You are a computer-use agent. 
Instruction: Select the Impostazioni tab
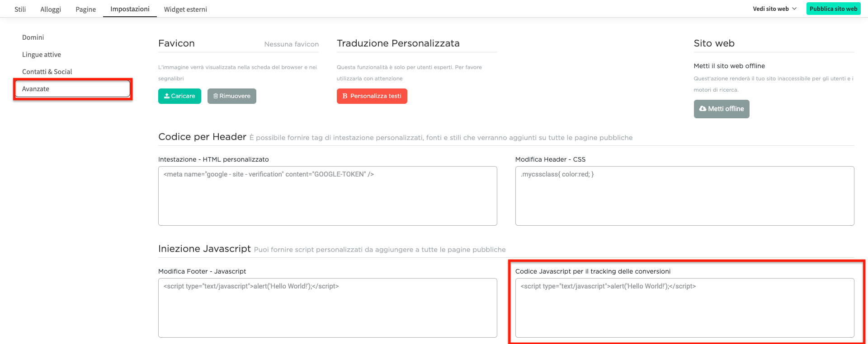pyautogui.click(x=130, y=9)
